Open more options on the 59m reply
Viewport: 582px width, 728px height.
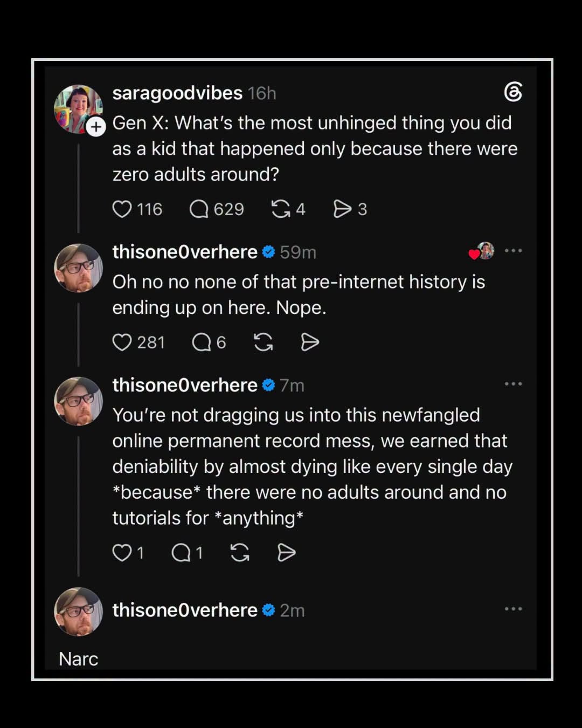(513, 251)
